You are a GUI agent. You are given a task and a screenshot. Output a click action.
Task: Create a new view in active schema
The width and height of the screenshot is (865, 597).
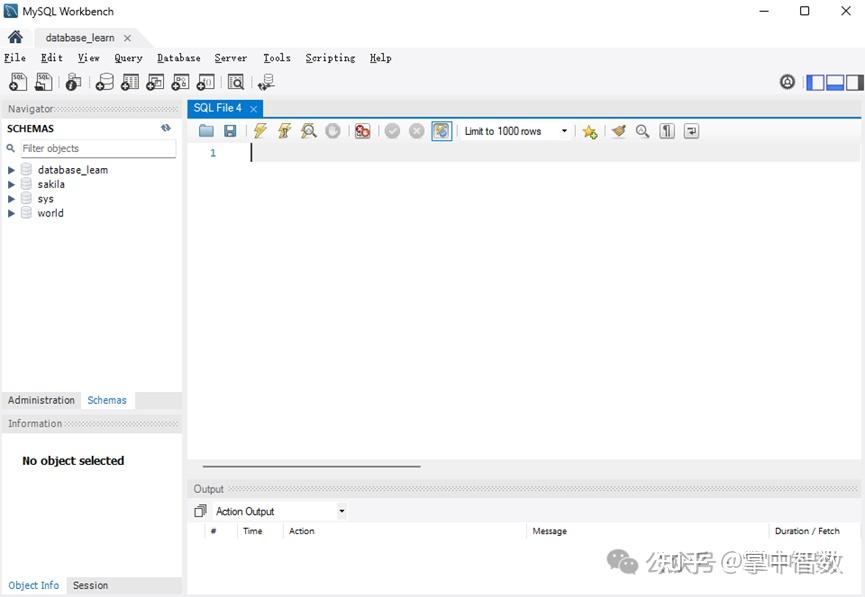(x=155, y=82)
